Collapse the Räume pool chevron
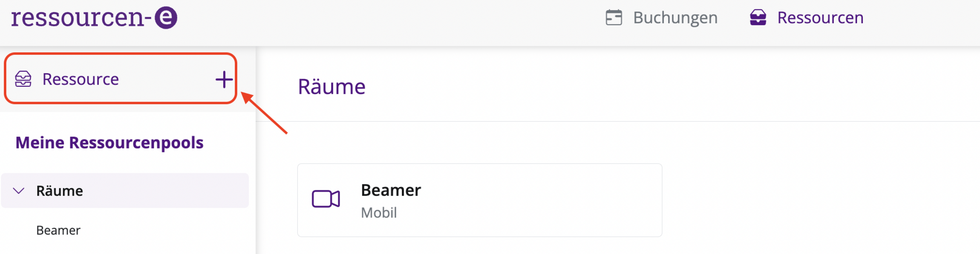 coord(19,190)
